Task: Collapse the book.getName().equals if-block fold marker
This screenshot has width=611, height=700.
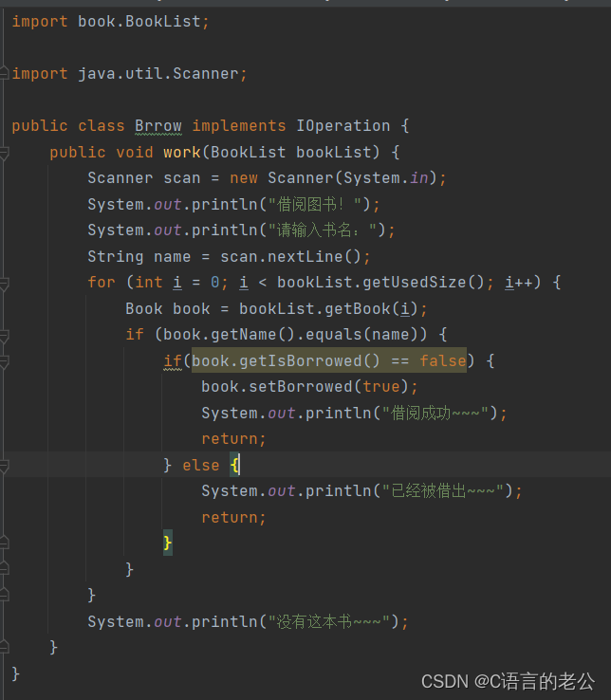Action: 4,335
